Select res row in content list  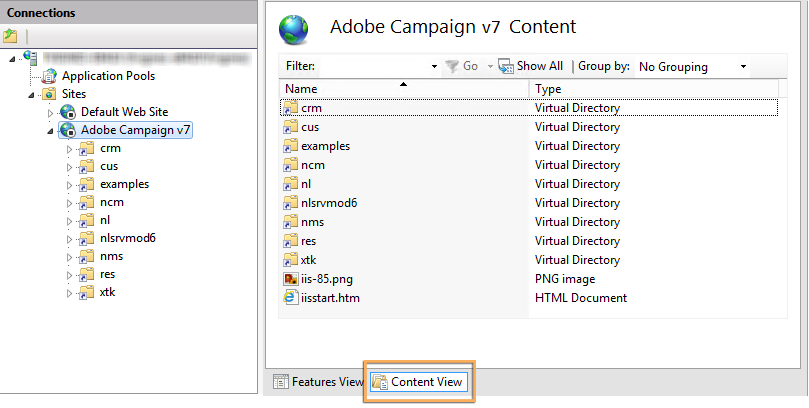pos(529,241)
